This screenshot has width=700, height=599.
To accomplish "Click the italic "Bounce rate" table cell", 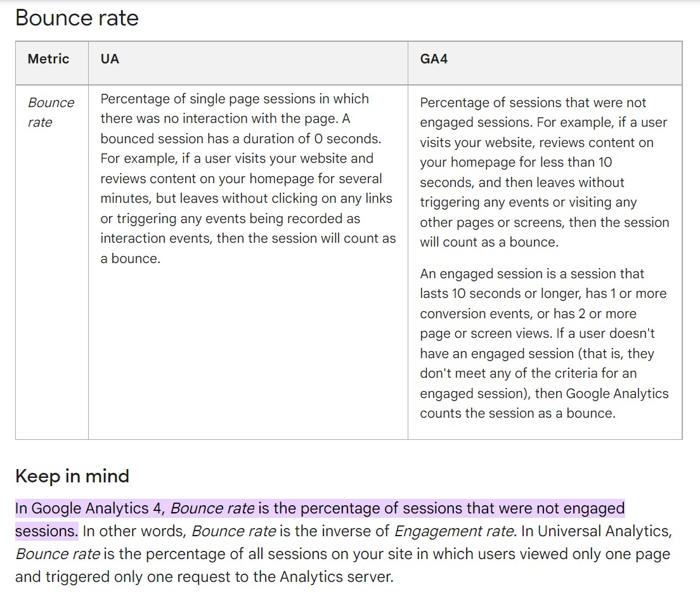I will [x=51, y=112].
